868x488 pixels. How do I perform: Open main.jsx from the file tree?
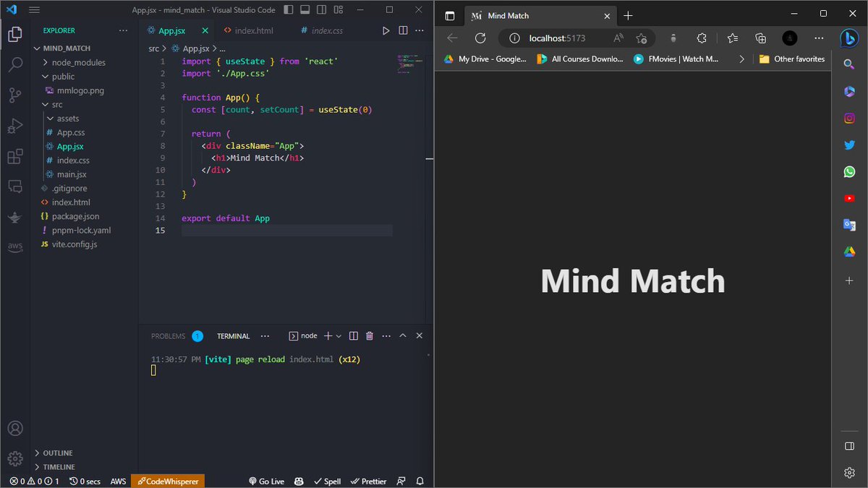[x=72, y=174]
